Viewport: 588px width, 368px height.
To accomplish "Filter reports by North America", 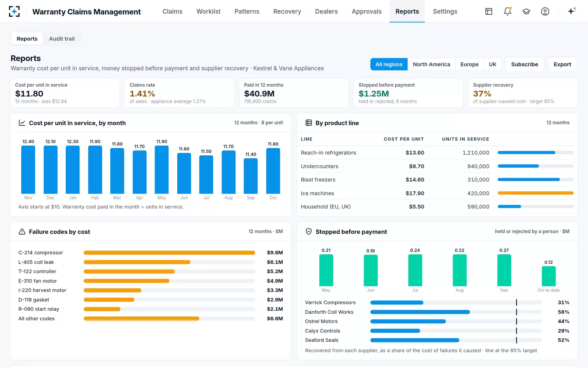I will click(x=431, y=64).
